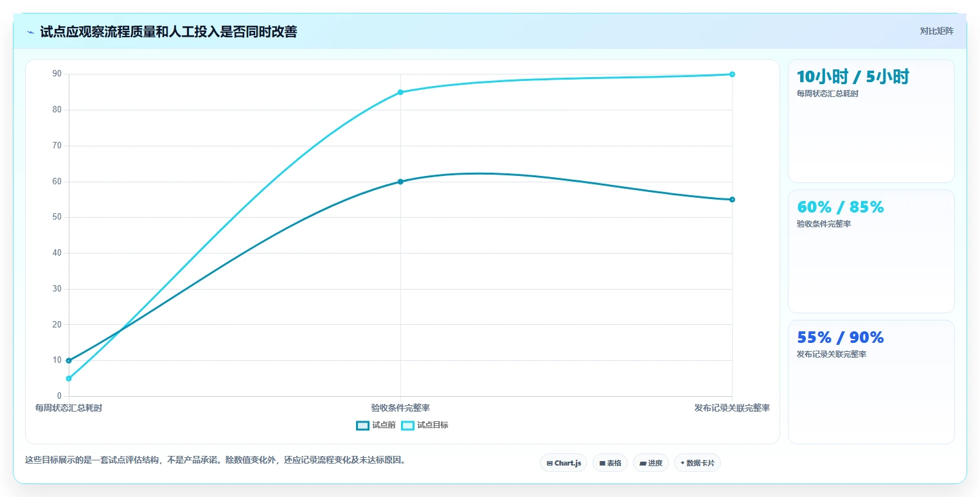Viewport: 980px width, 497px height.
Task: Click the 发布记录关联完整率 card caption
Action: click(832, 354)
